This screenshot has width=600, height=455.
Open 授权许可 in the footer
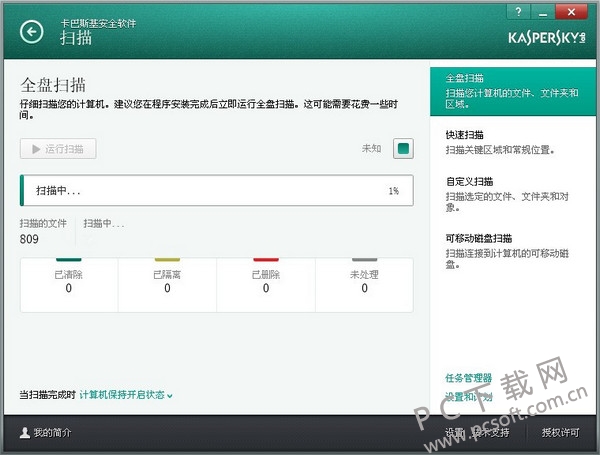(560, 433)
